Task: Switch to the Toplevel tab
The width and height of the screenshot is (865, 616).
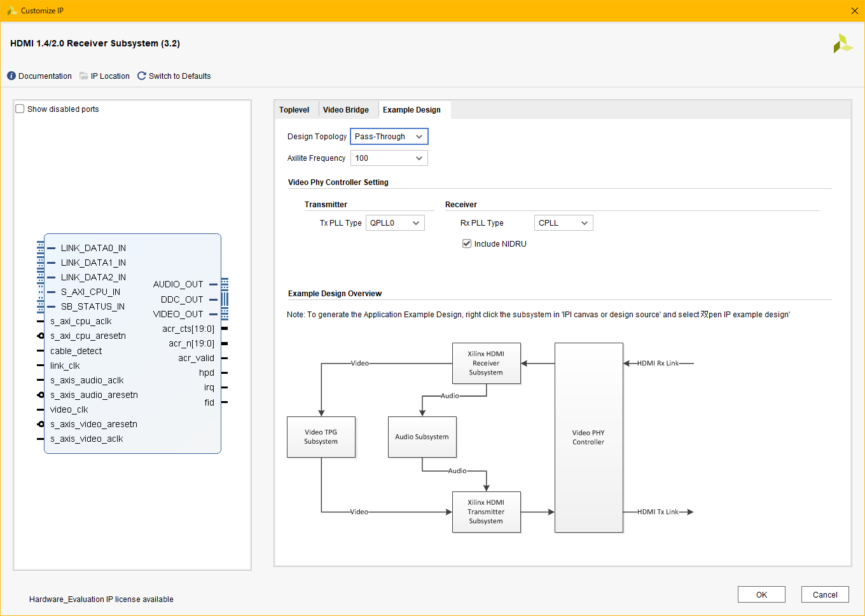Action: tap(294, 110)
